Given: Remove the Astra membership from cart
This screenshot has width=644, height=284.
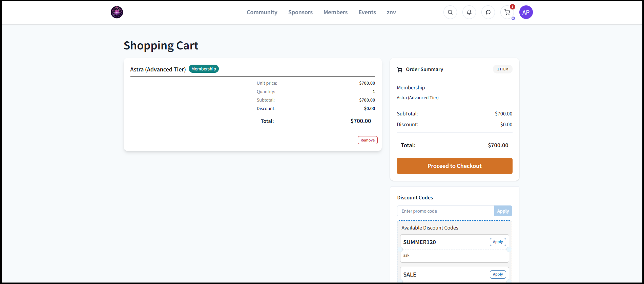Looking at the screenshot, I should point(367,140).
